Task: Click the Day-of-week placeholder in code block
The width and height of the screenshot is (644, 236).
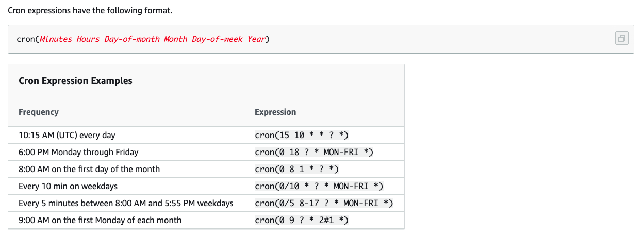Action: 217,39
